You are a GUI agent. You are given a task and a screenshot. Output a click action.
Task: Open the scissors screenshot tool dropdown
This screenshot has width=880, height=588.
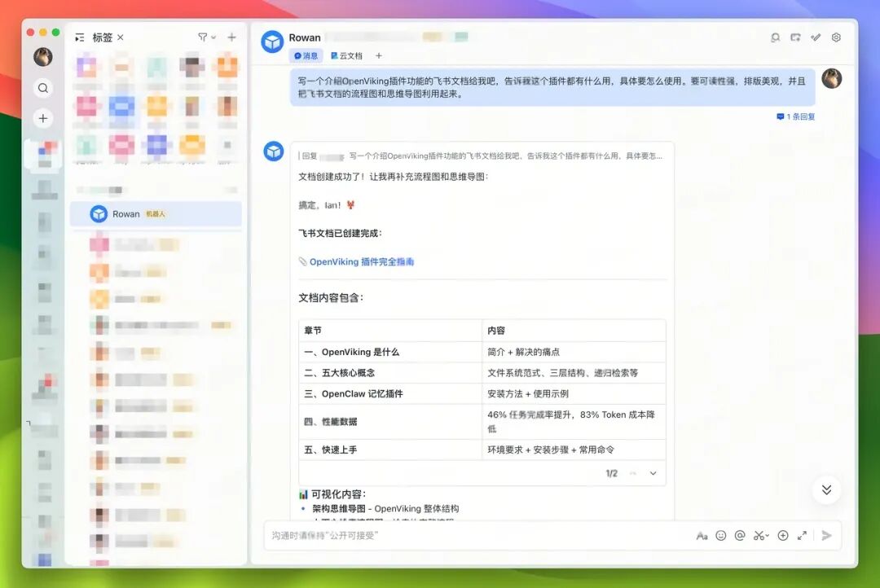coord(761,536)
